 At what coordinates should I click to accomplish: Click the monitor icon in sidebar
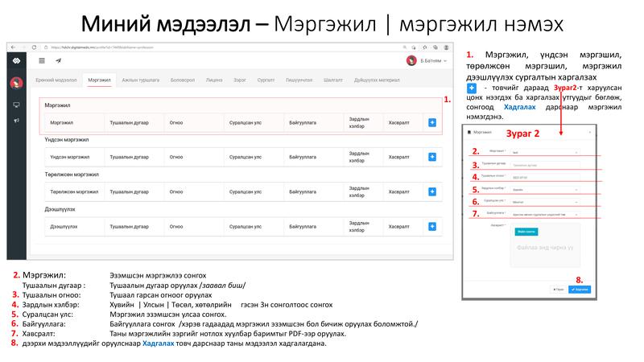[x=16, y=105]
